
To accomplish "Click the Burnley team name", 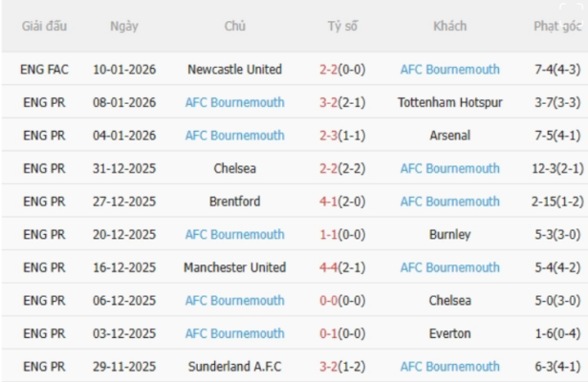I will pyautogui.click(x=449, y=234).
